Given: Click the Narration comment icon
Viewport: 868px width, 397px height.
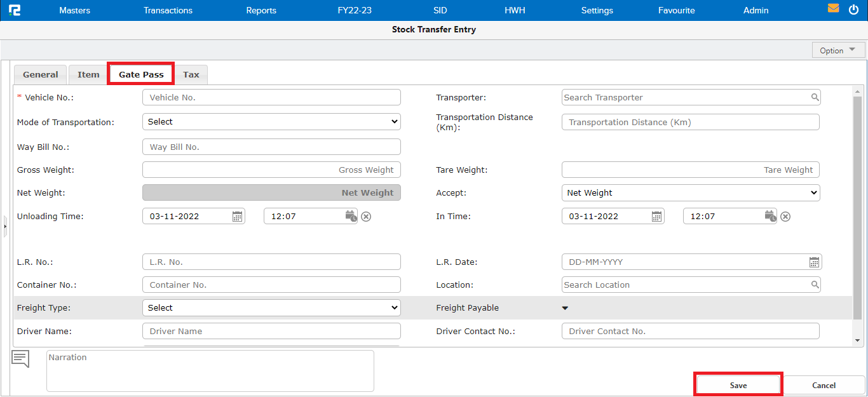Looking at the screenshot, I should [20, 359].
